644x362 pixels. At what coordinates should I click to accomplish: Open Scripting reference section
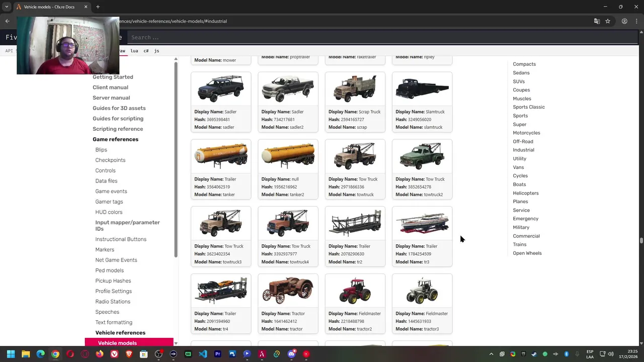pyautogui.click(x=118, y=129)
